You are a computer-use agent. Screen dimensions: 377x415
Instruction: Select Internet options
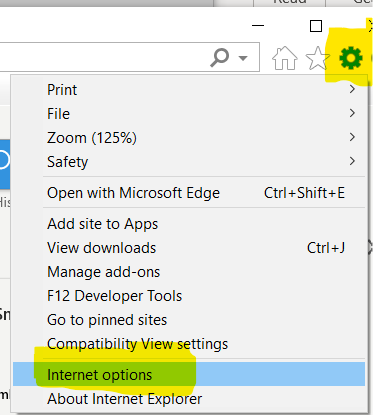[189, 374]
